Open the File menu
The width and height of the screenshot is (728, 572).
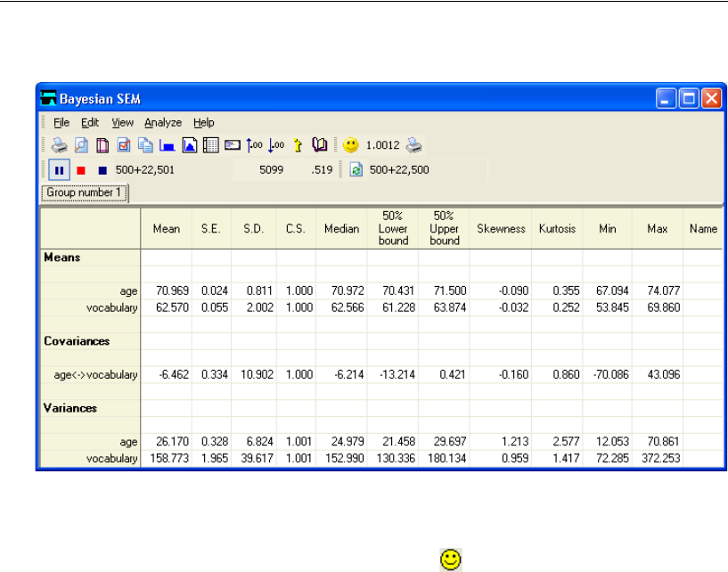[61, 123]
